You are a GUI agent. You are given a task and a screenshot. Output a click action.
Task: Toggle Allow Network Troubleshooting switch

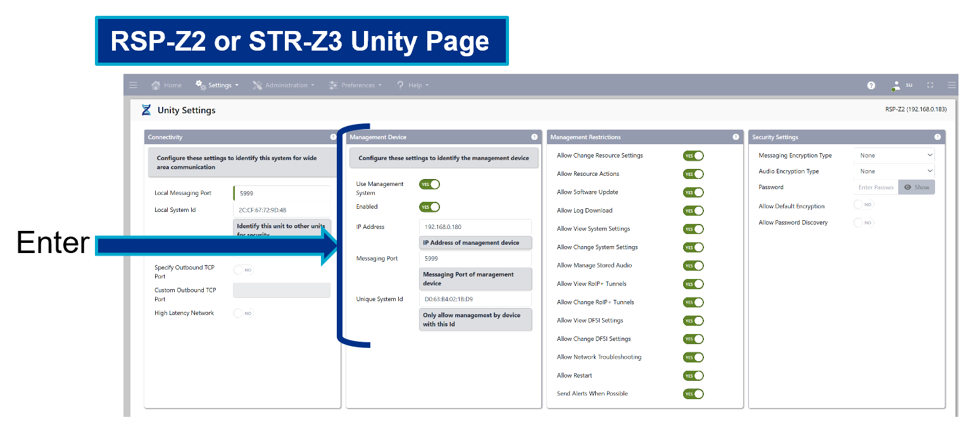pyautogui.click(x=693, y=357)
